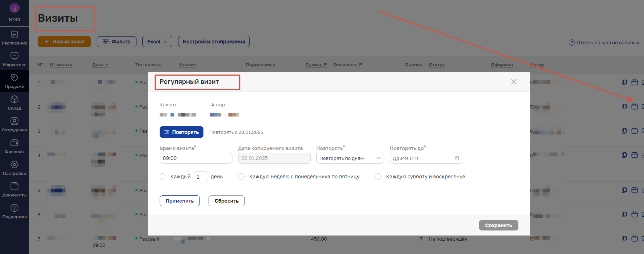Sort table by Дата column

click(x=100, y=65)
